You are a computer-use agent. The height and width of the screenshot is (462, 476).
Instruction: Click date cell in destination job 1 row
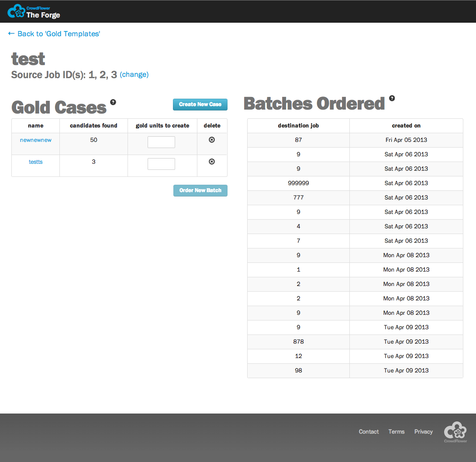pyautogui.click(x=406, y=269)
